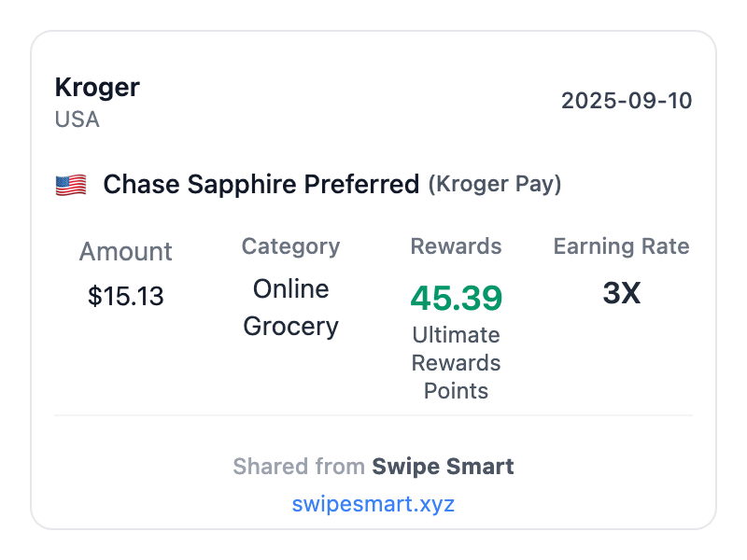Viewport: 747px width, 560px height.
Task: Select the $15.13 amount value
Action: [x=125, y=297]
